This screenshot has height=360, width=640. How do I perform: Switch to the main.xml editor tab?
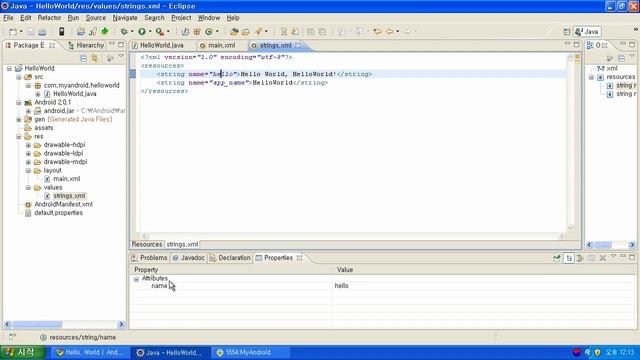[x=218, y=45]
